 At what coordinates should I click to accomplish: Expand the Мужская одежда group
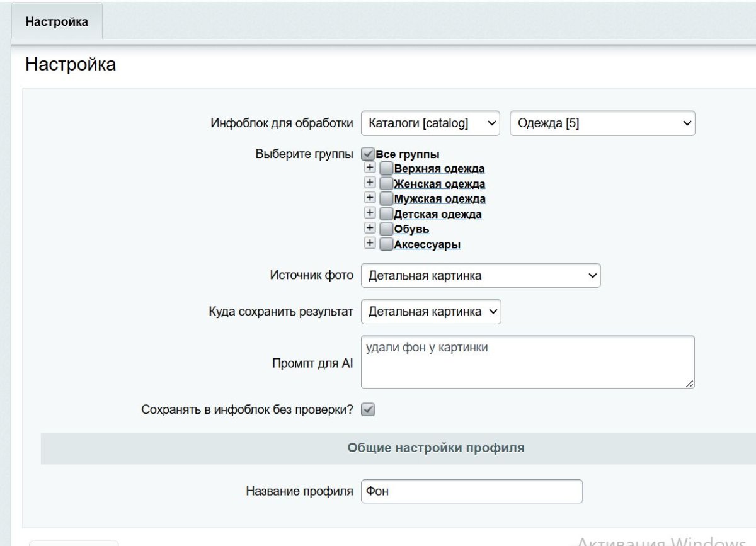coord(370,199)
